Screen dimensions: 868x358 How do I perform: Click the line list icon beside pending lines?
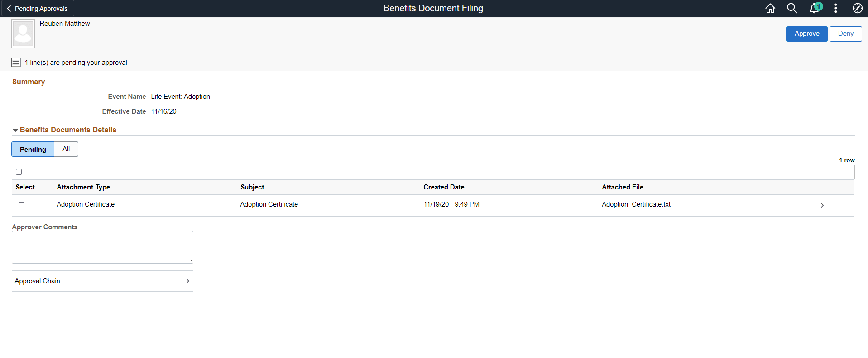point(16,62)
